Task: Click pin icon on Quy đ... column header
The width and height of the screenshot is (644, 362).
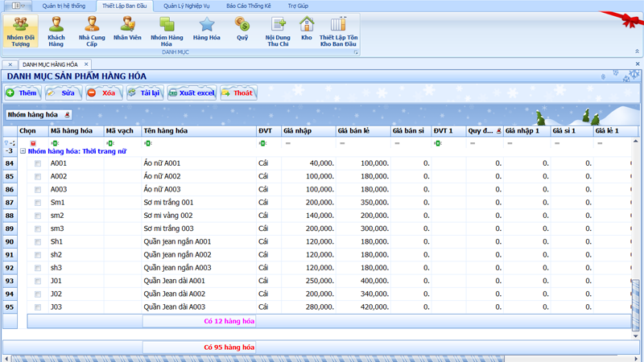Action: tap(498, 131)
